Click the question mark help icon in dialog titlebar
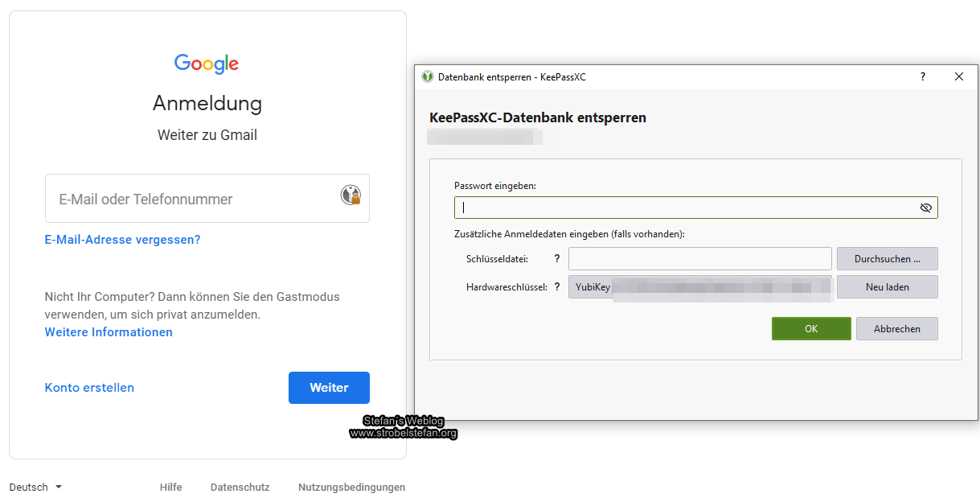Screen dimensions: 980x498 tap(922, 76)
